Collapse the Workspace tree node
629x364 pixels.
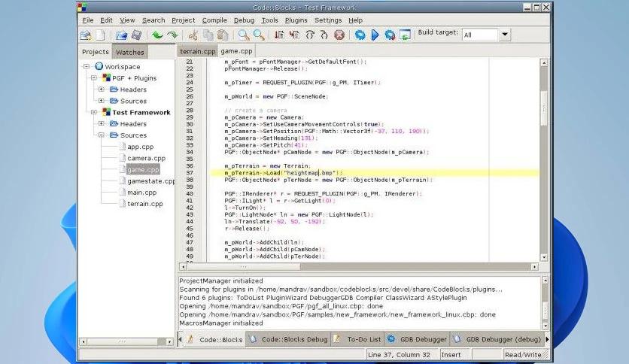[87, 66]
